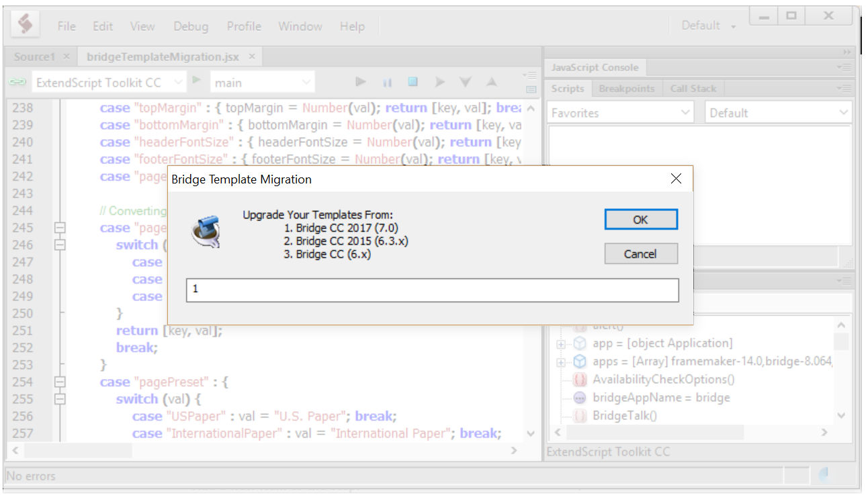Select the bridgeTemplateMigration.jsx tab
Image resolution: width=868 pixels, height=502 pixels.
tap(164, 57)
